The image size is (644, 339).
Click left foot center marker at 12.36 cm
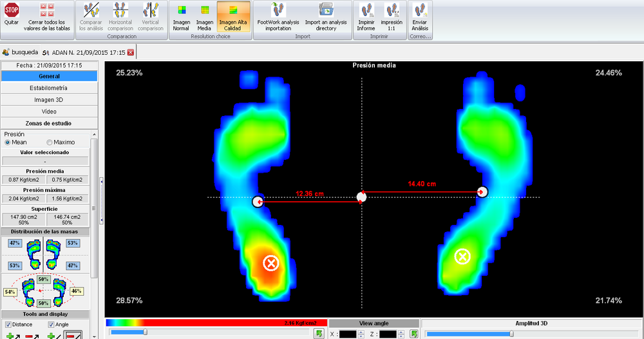tap(258, 202)
